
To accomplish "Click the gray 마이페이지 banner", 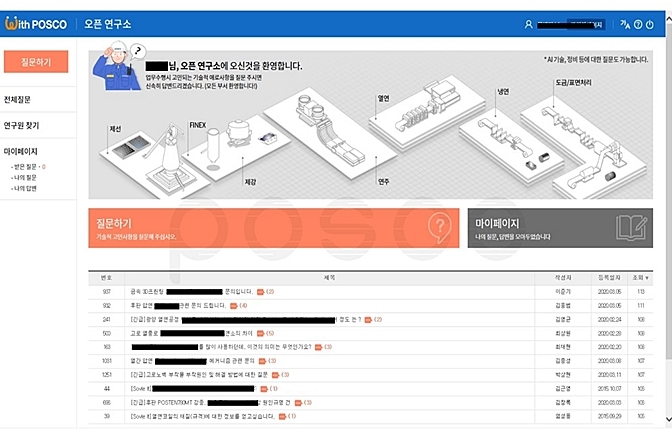I will coord(560,228).
